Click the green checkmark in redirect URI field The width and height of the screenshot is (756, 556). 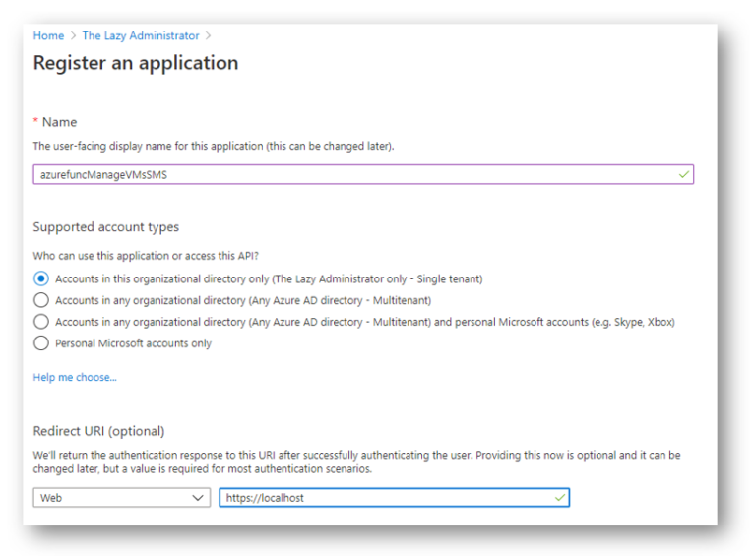pyautogui.click(x=560, y=497)
